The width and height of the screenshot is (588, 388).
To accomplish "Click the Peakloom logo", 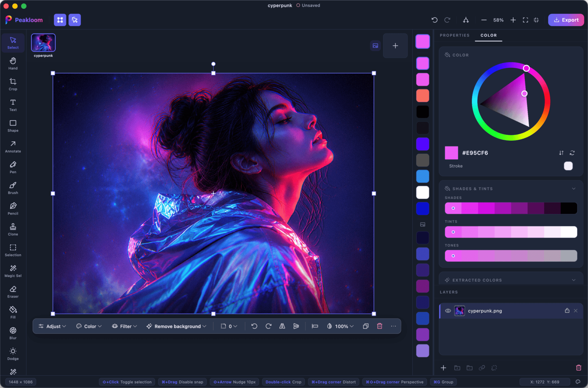I will point(24,20).
